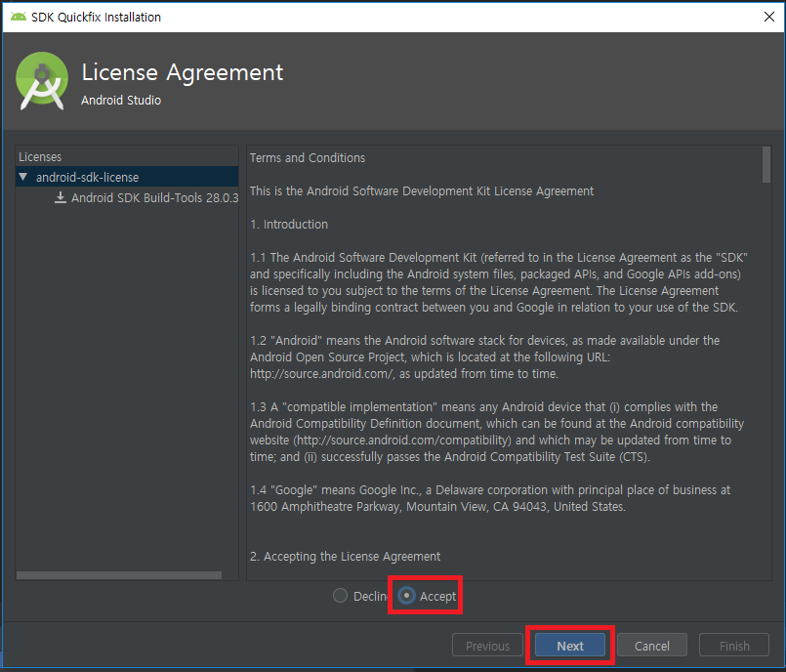786x672 pixels.
Task: Click the 'Terms and Conditions' heading text
Action: tap(308, 158)
